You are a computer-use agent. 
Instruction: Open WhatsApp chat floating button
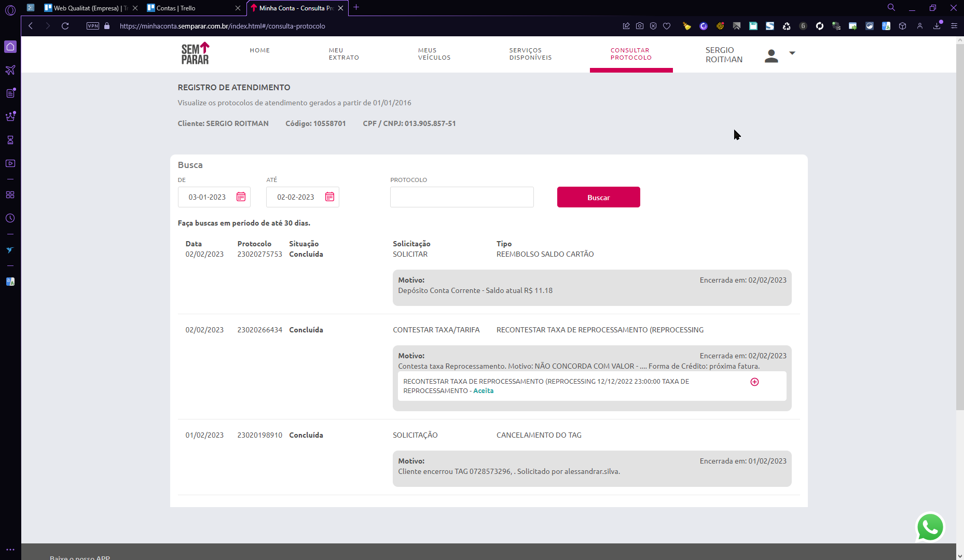tap(930, 527)
